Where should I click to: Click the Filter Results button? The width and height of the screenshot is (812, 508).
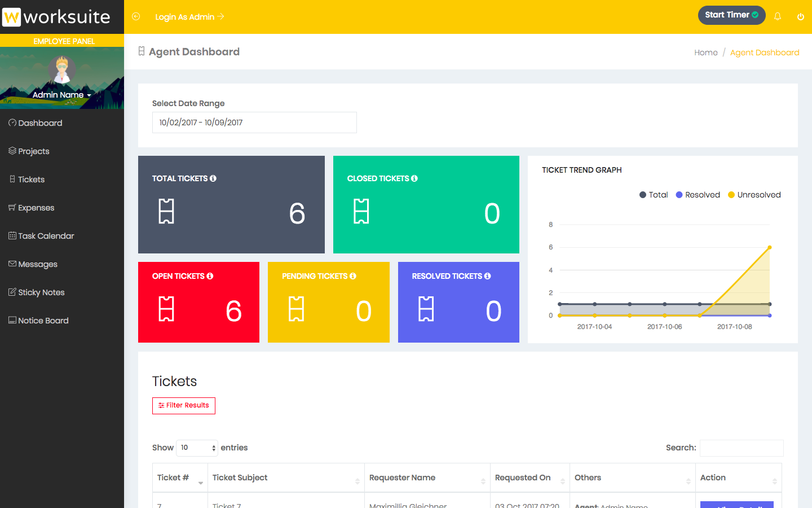(184, 405)
